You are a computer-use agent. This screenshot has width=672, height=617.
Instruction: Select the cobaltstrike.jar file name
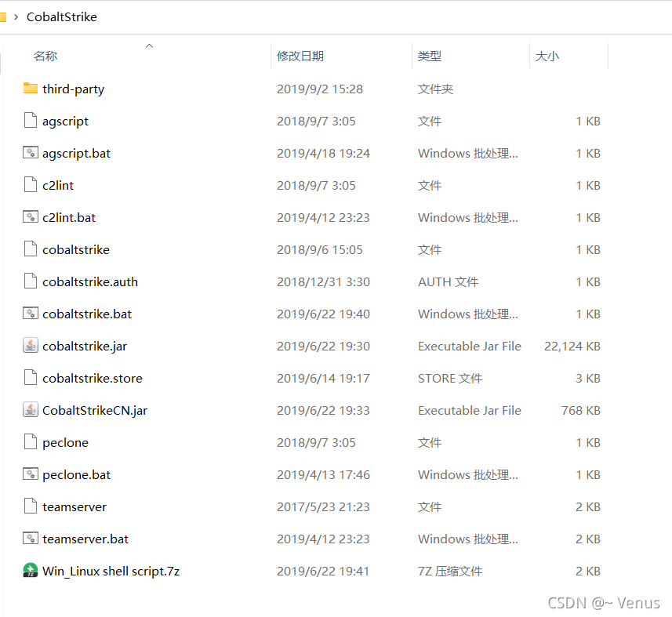85,347
